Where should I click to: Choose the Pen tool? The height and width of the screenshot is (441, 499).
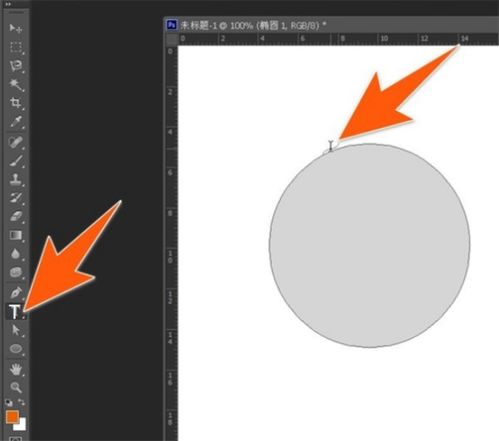pos(16,292)
